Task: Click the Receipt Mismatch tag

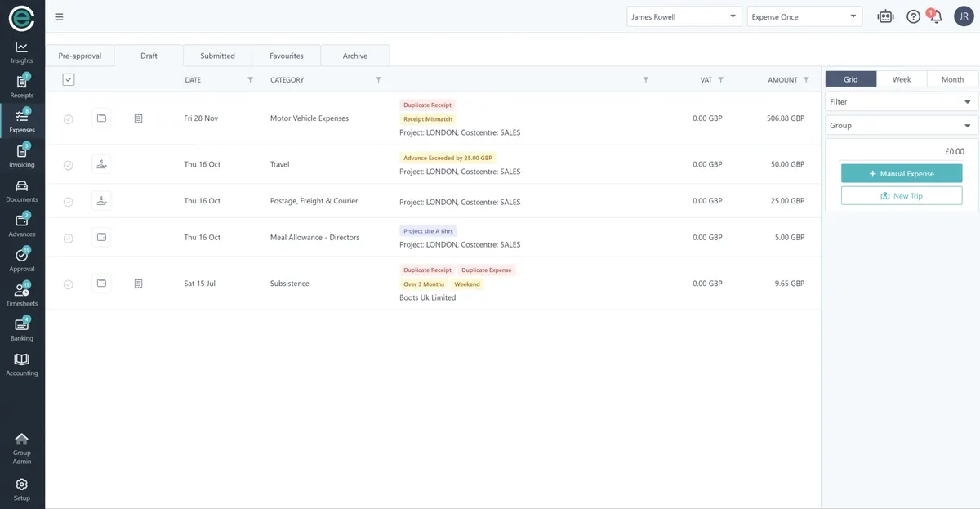Action: pyautogui.click(x=427, y=119)
